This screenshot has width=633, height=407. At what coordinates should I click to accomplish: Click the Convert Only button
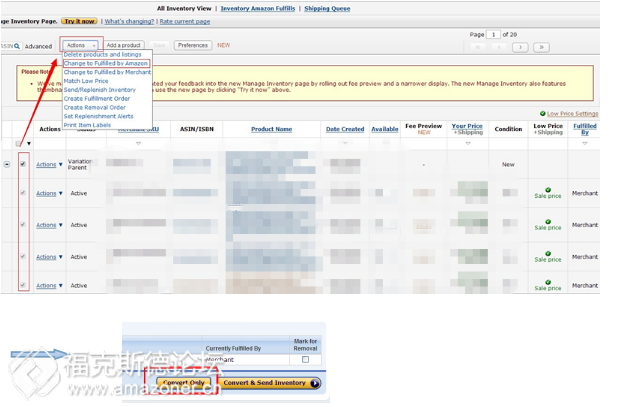[x=184, y=383]
